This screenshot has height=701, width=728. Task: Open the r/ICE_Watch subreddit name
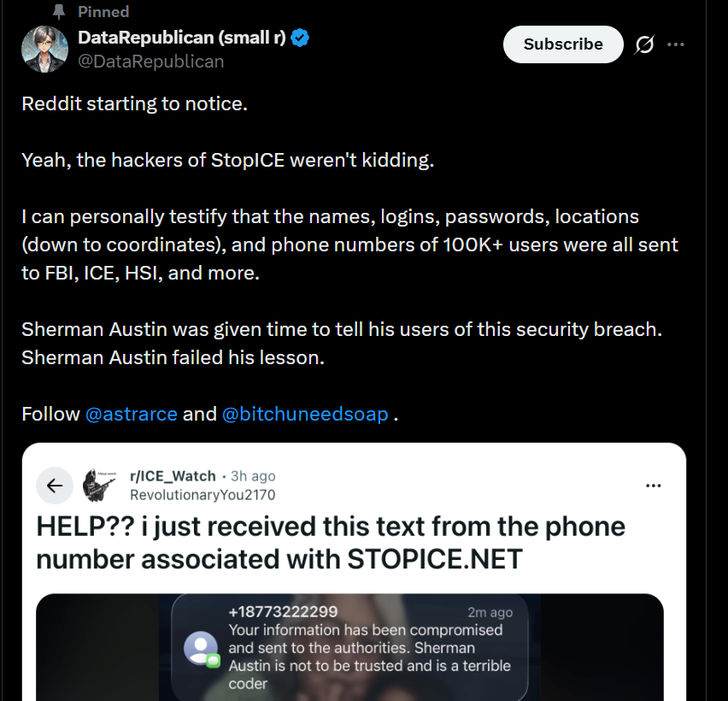tap(173, 476)
